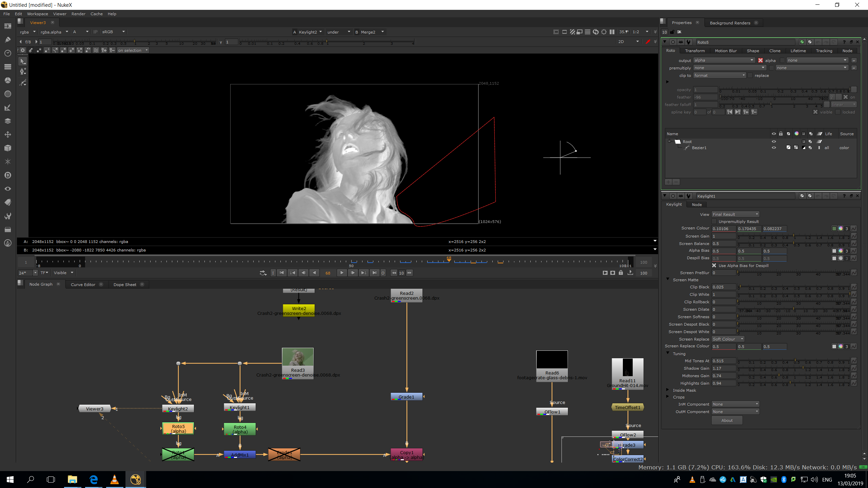This screenshot has width=868, height=488.
Task: Uncheck Use Alpha Bias for Despill
Action: [x=714, y=266]
